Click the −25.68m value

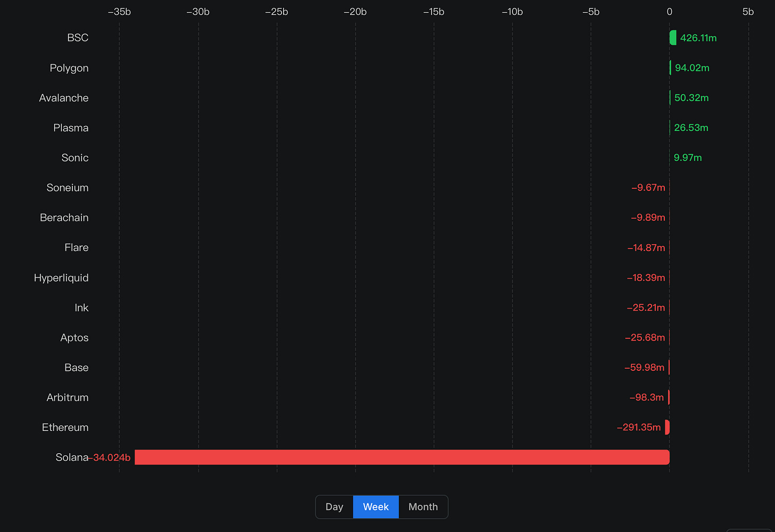[x=645, y=338]
